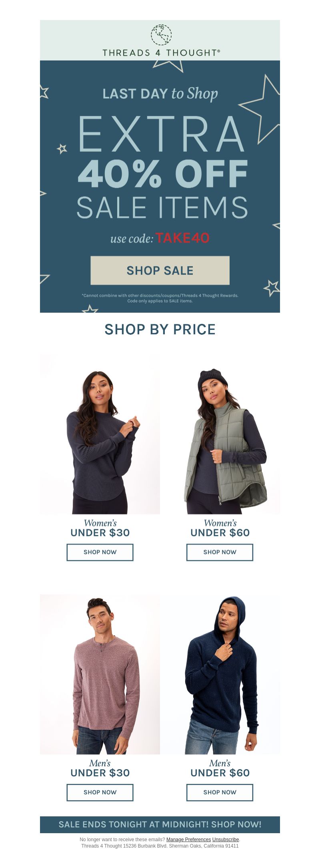Screen dimensions: 320x868
Task: Click the Sale Ends Tonight at Midnight banner
Action: click(160, 825)
